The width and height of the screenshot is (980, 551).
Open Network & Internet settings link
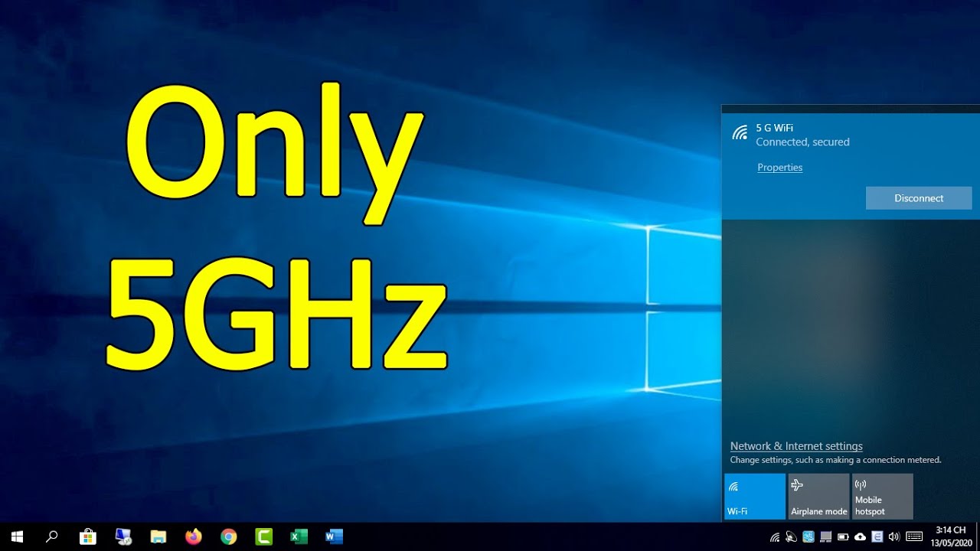796,446
